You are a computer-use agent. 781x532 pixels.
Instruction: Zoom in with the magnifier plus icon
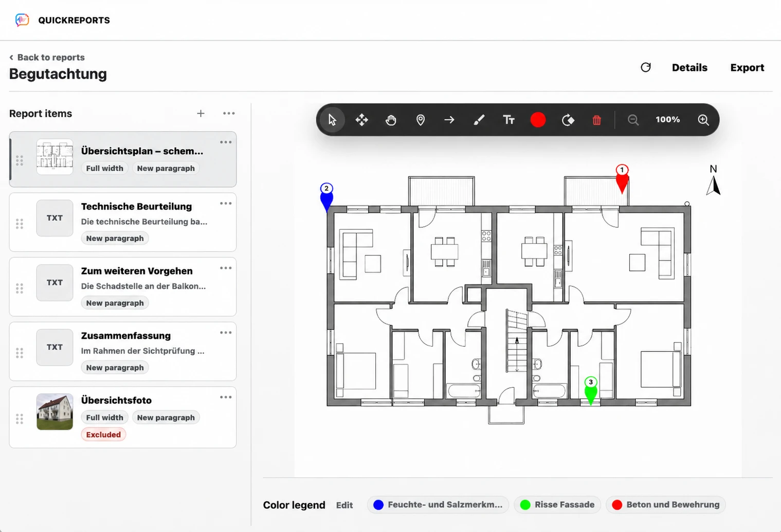(703, 120)
